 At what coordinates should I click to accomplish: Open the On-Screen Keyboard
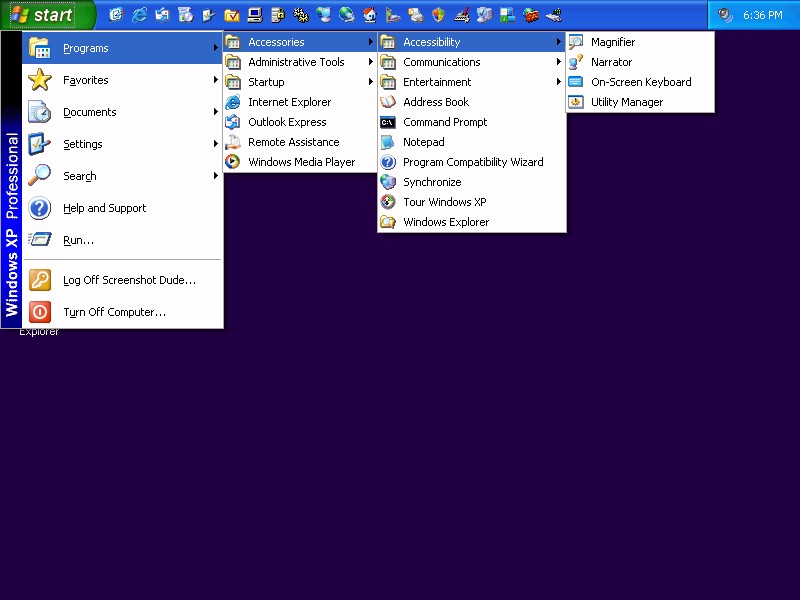pos(640,82)
